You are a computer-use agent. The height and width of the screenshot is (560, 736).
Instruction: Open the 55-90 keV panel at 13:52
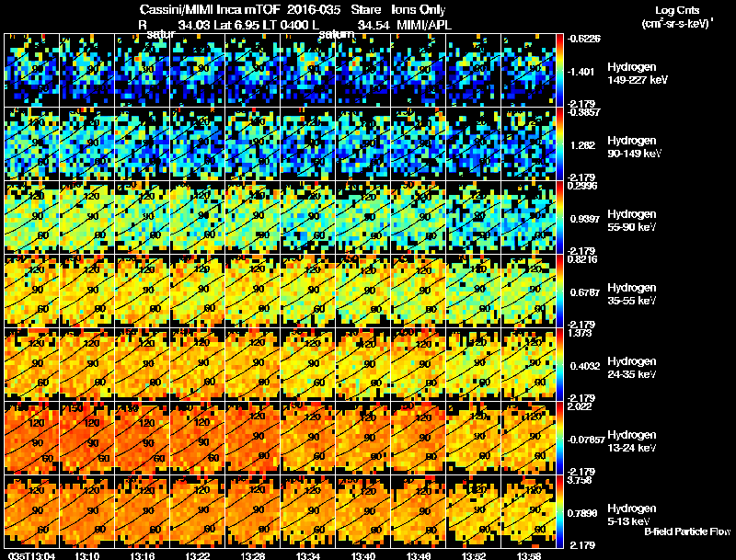pos(474,218)
